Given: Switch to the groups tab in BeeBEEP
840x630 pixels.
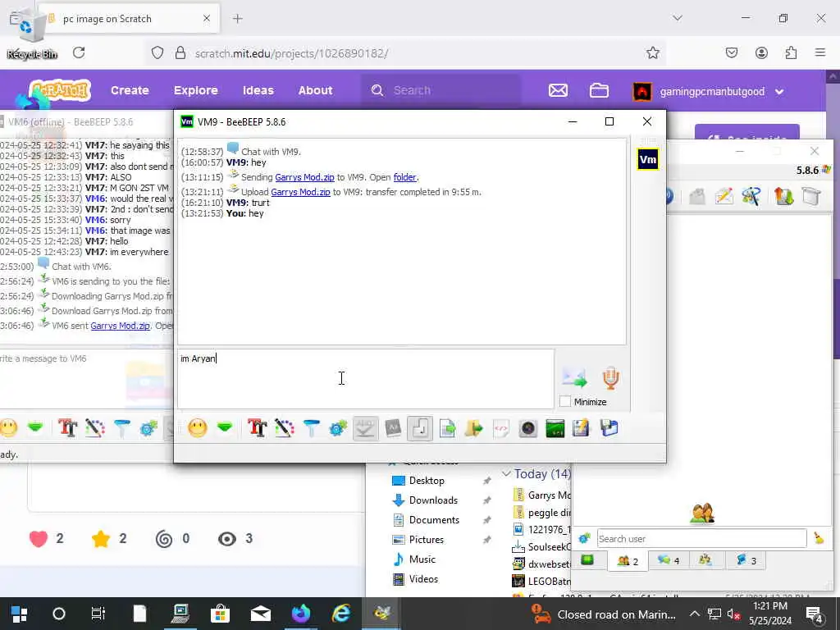Looking at the screenshot, I should coord(705,560).
